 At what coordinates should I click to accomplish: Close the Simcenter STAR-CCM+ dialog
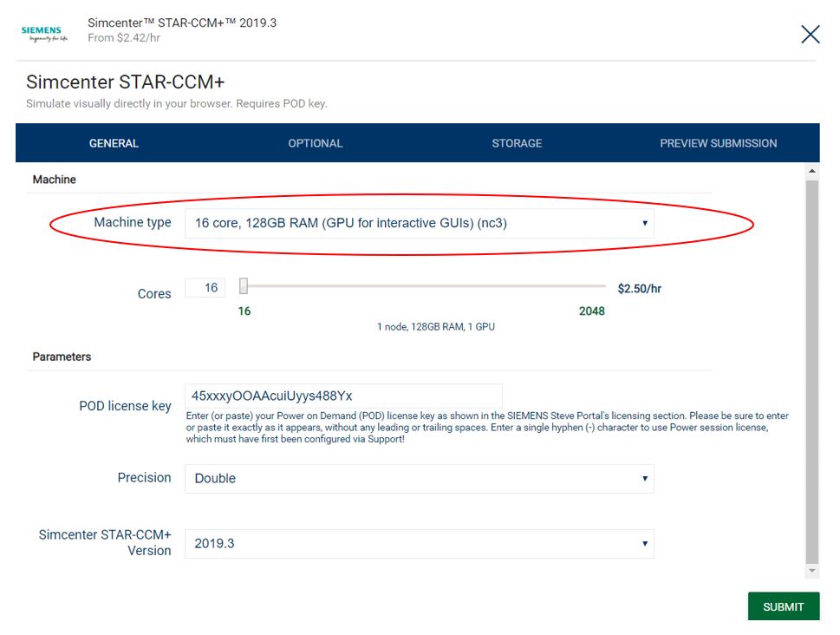[810, 35]
